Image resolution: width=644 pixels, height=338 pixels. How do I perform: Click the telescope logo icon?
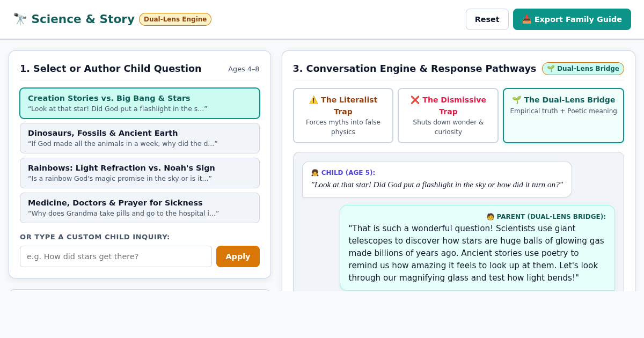pyautogui.click(x=20, y=19)
